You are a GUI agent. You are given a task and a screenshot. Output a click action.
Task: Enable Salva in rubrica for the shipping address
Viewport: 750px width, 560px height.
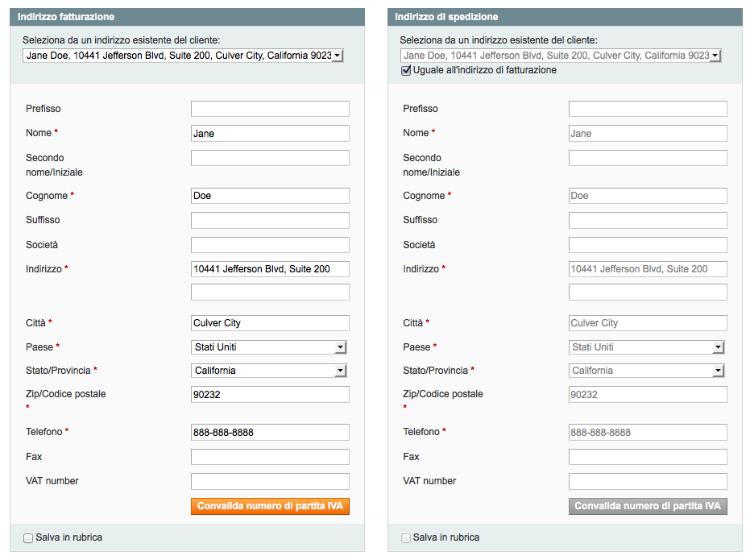click(405, 537)
